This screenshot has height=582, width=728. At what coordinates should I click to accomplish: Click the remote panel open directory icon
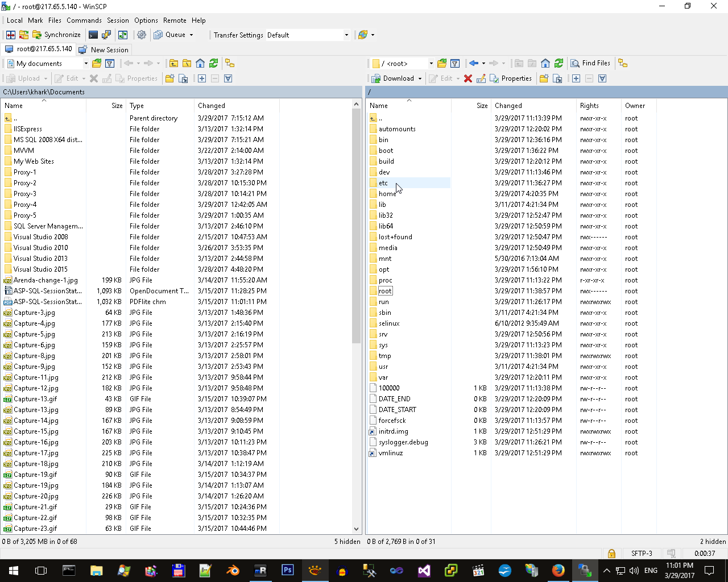coord(442,64)
